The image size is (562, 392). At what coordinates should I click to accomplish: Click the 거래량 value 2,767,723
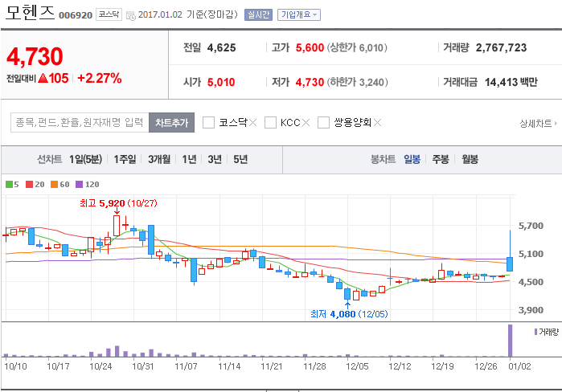pyautogui.click(x=501, y=47)
